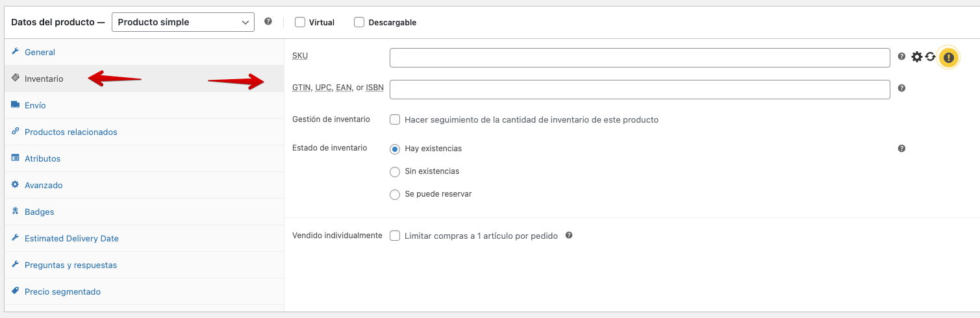Click help icon beside Vendido individualmente option
The width and height of the screenshot is (980, 318).
569,236
